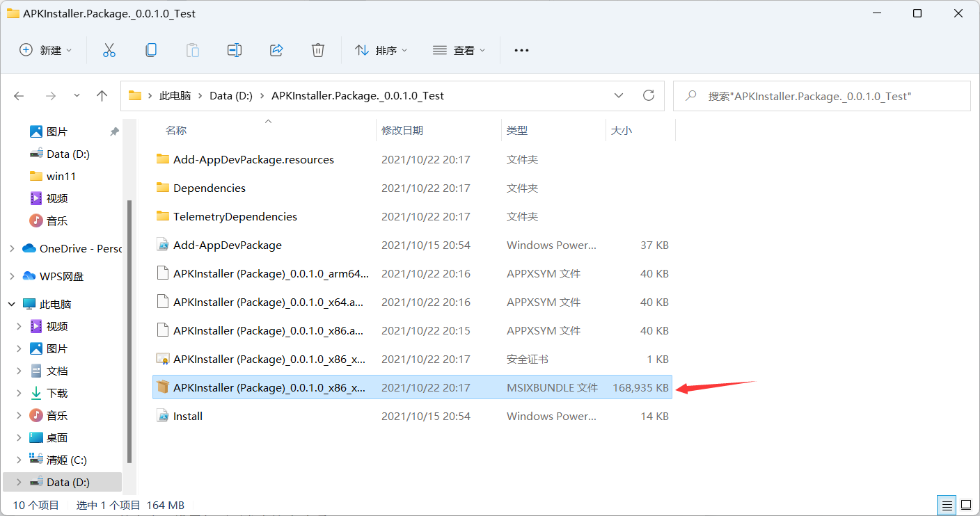980x516 pixels.
Task: Collapse the 此电脑 tree node
Action: coord(12,304)
